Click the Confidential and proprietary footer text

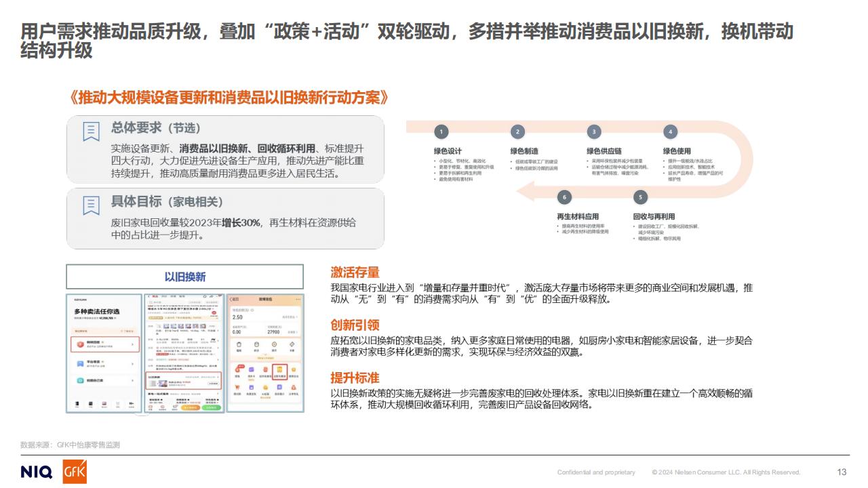point(596,472)
